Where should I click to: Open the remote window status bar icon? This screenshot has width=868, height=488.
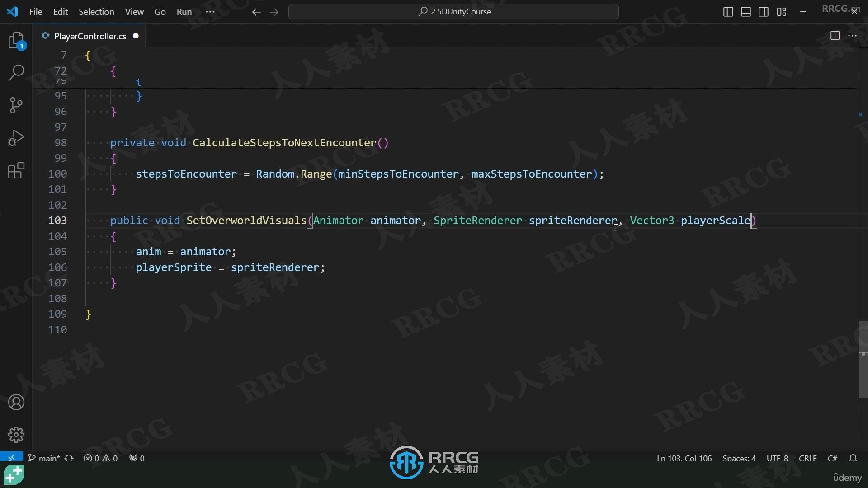click(11, 457)
